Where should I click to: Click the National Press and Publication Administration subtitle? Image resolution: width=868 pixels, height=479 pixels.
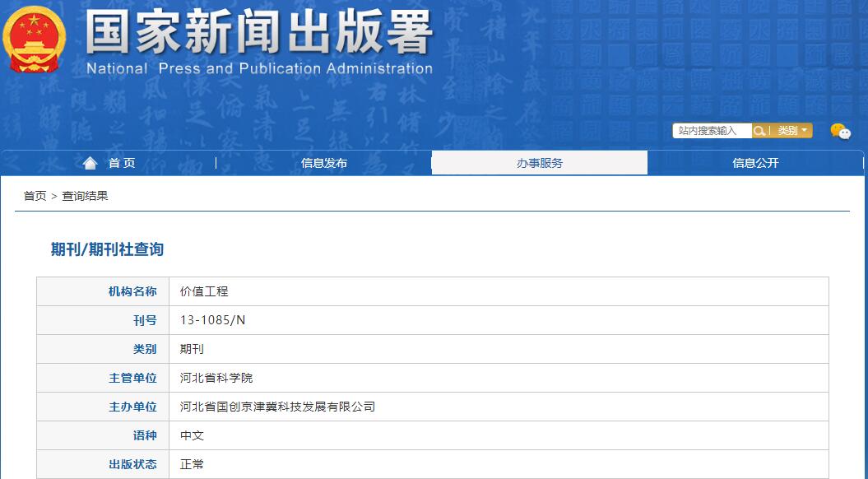[259, 68]
